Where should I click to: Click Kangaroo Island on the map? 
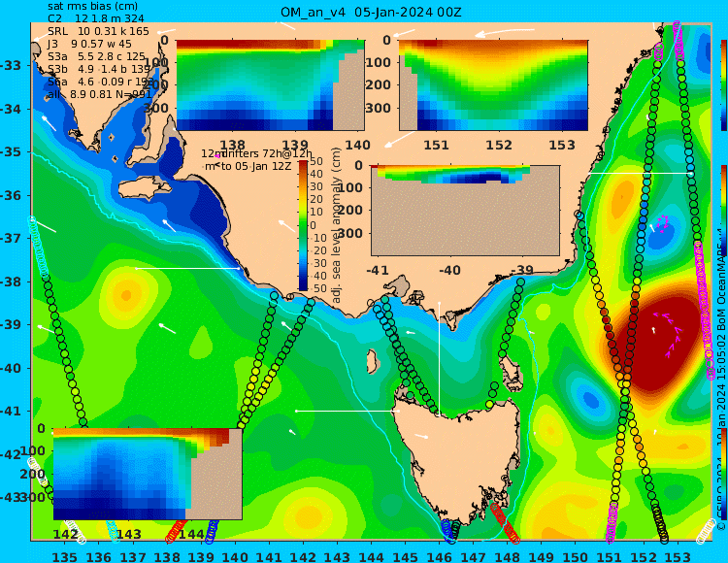[x=144, y=189]
